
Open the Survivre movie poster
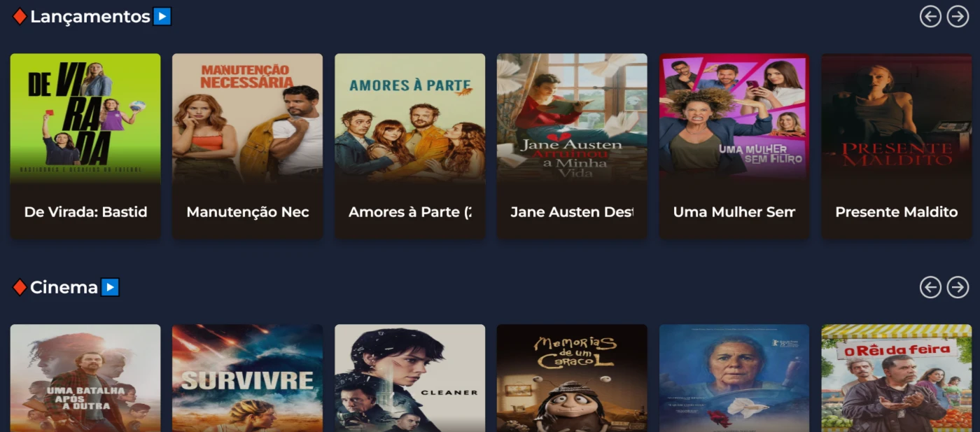pyautogui.click(x=247, y=378)
